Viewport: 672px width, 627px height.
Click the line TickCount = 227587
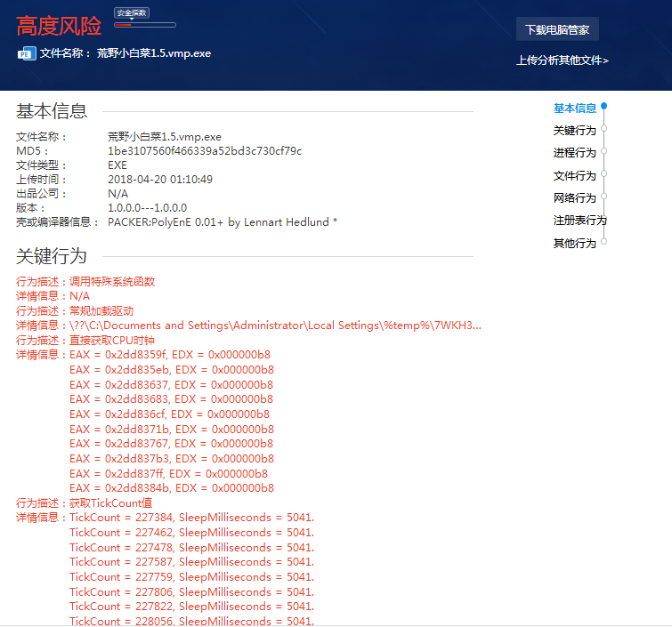pos(191,562)
